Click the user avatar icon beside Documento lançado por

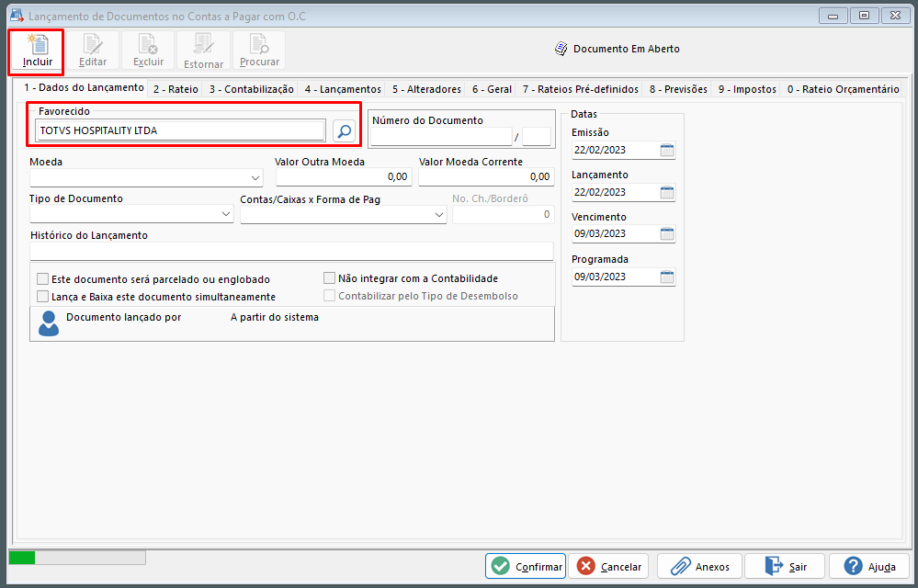coord(49,323)
